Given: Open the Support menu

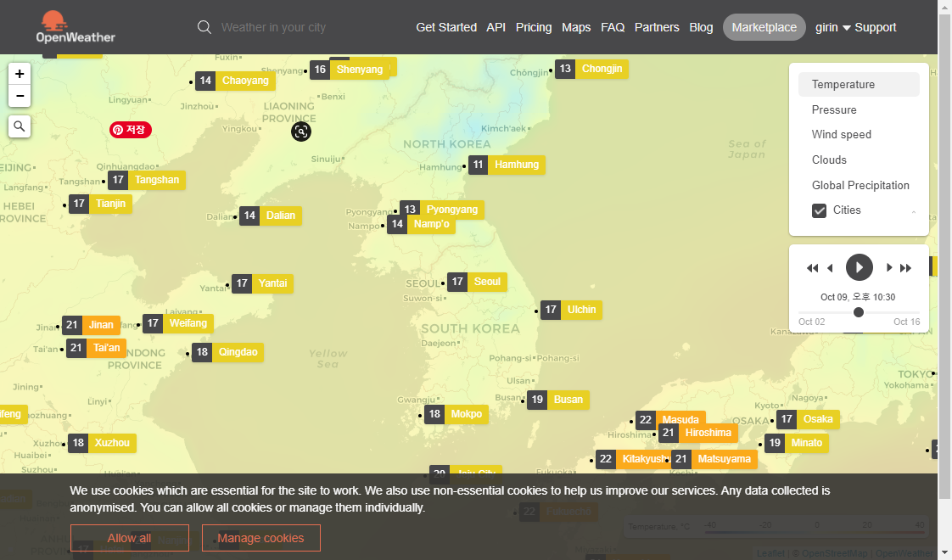Looking at the screenshot, I should click(x=876, y=27).
